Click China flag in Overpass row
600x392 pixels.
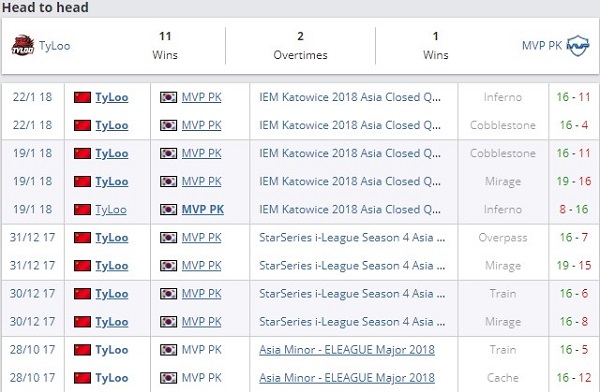(x=82, y=238)
